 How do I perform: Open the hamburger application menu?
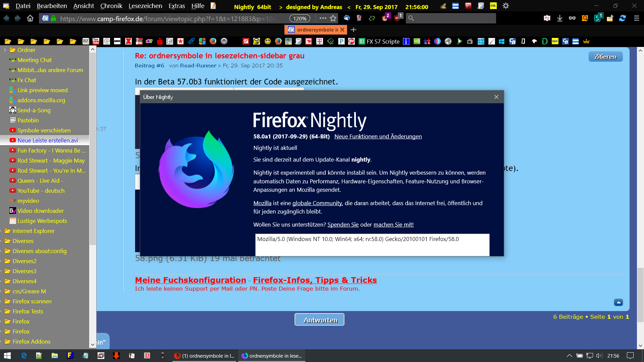coord(636,18)
